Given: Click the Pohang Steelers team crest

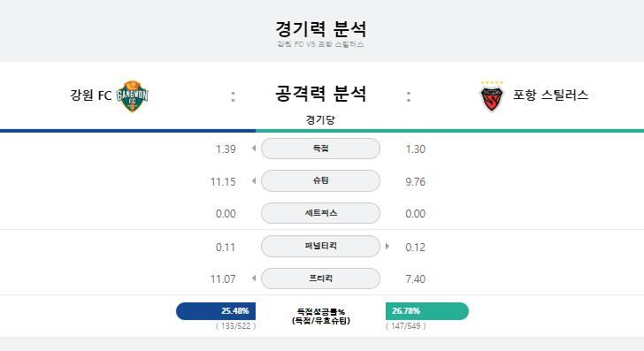Looking at the screenshot, I should click(x=492, y=99).
